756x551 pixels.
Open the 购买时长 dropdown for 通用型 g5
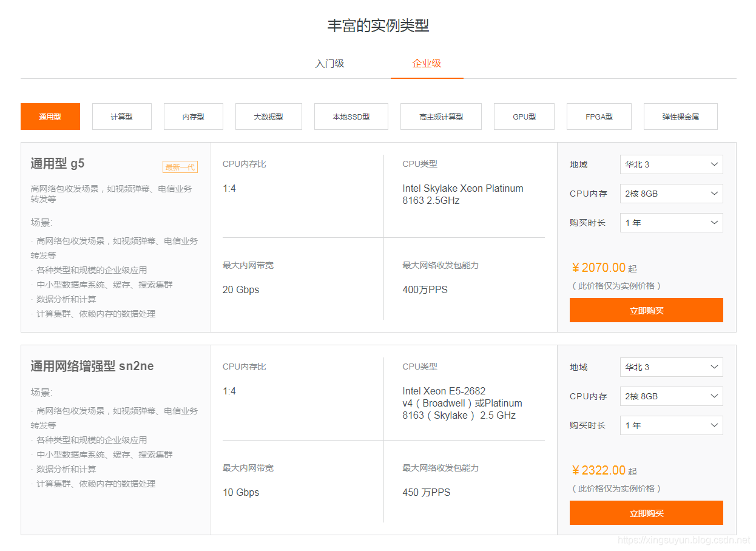point(671,223)
